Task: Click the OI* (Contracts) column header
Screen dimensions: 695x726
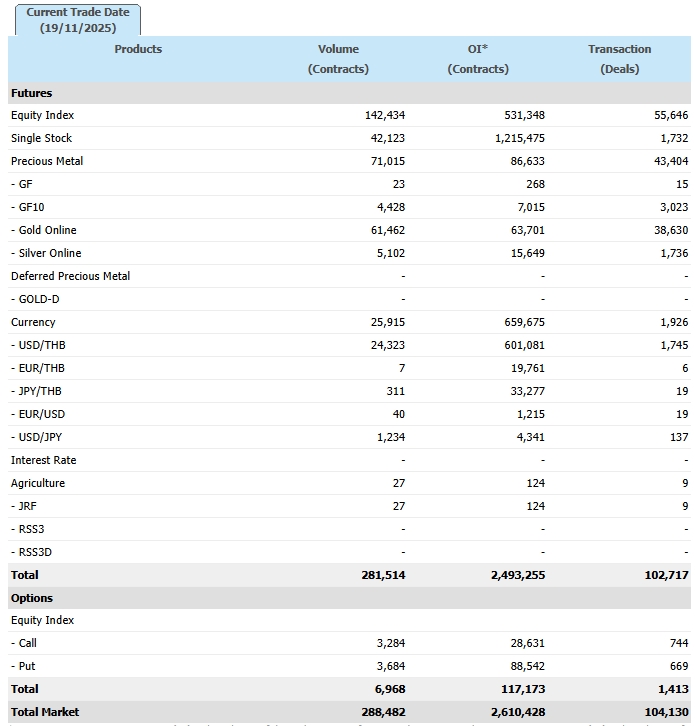Action: pos(478,59)
